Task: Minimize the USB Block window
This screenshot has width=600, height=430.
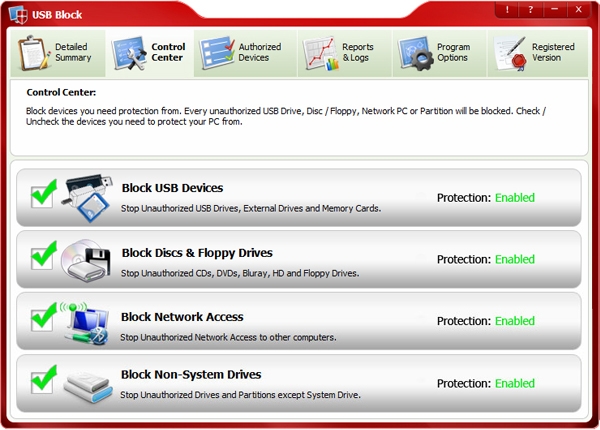Action: coord(554,10)
